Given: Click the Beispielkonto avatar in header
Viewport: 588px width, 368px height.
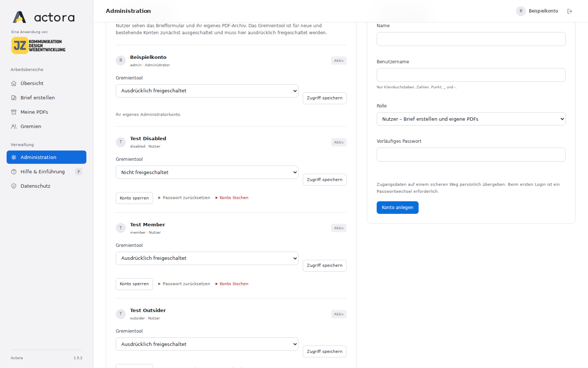Looking at the screenshot, I should pos(521,11).
